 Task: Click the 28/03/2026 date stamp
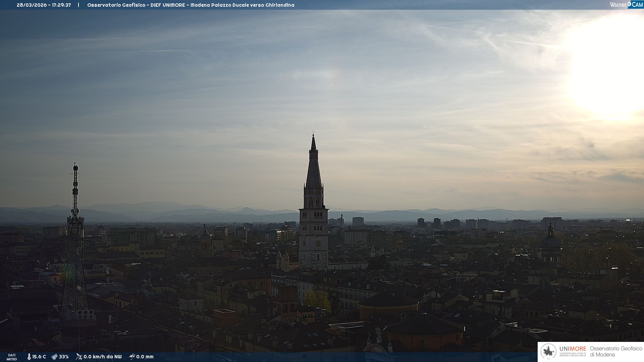[x=32, y=5]
